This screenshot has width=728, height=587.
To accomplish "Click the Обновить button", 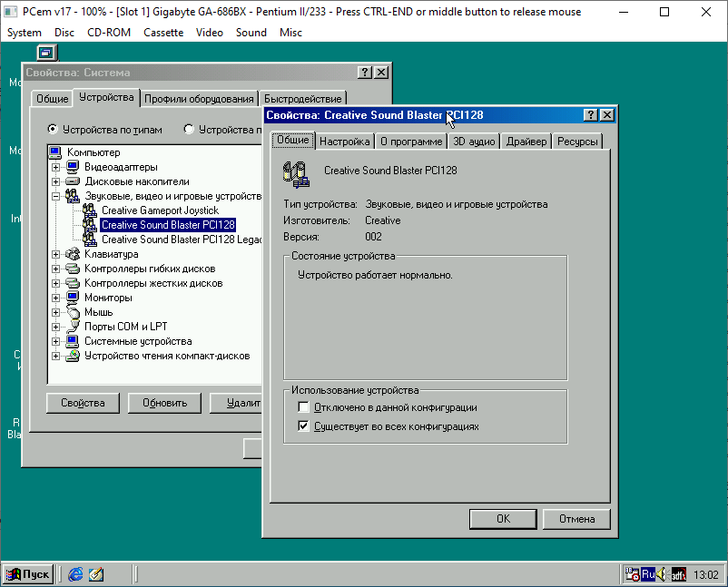I will point(164,403).
